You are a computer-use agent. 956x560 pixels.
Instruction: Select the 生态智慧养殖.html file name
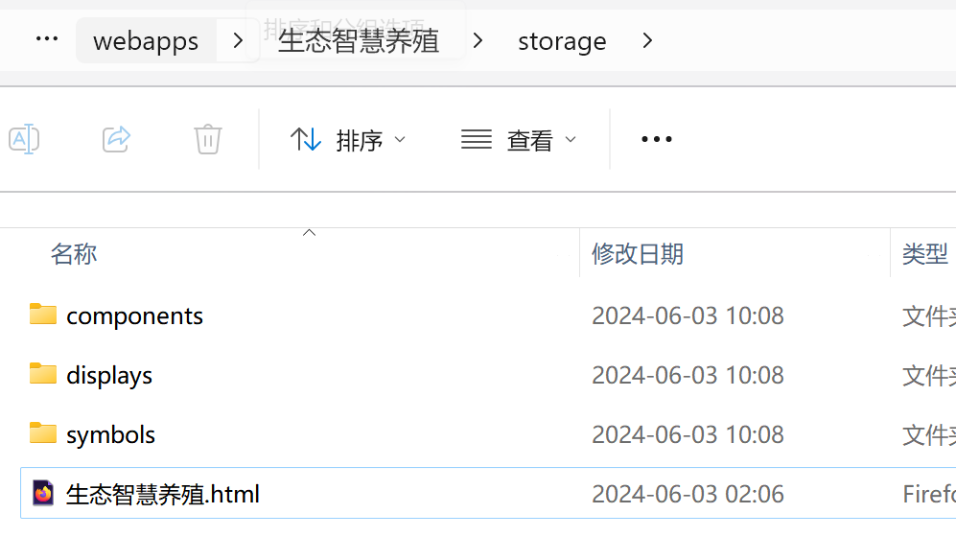[x=163, y=495]
